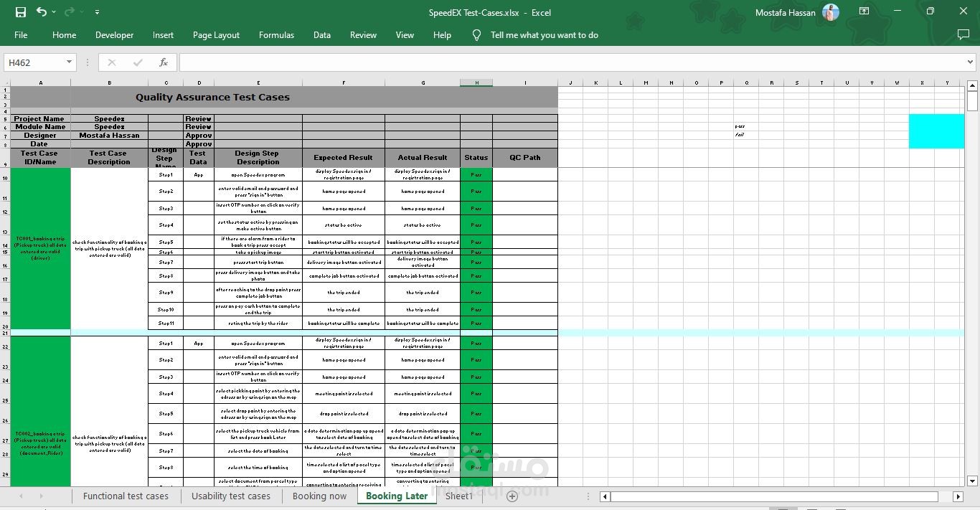Go to next sheet tab arrow
980x510 pixels.
(x=41, y=496)
